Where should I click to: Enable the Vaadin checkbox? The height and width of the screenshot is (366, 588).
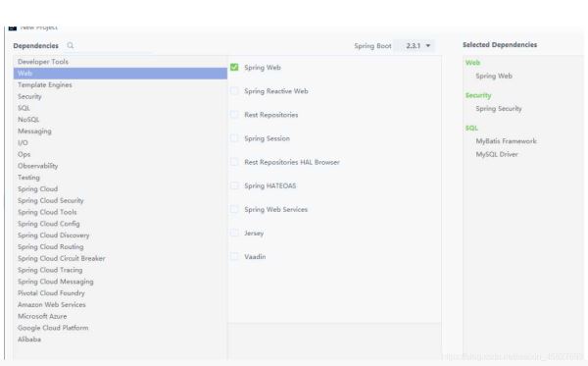[234, 256]
